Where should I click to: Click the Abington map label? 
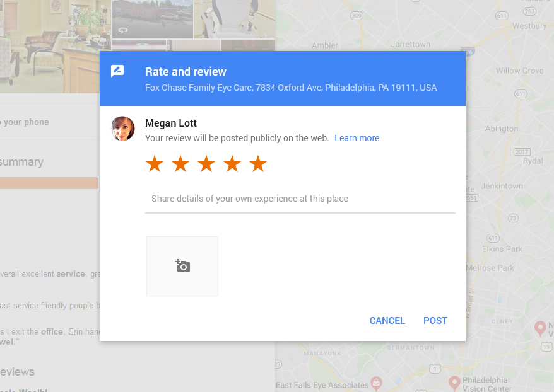click(x=502, y=129)
